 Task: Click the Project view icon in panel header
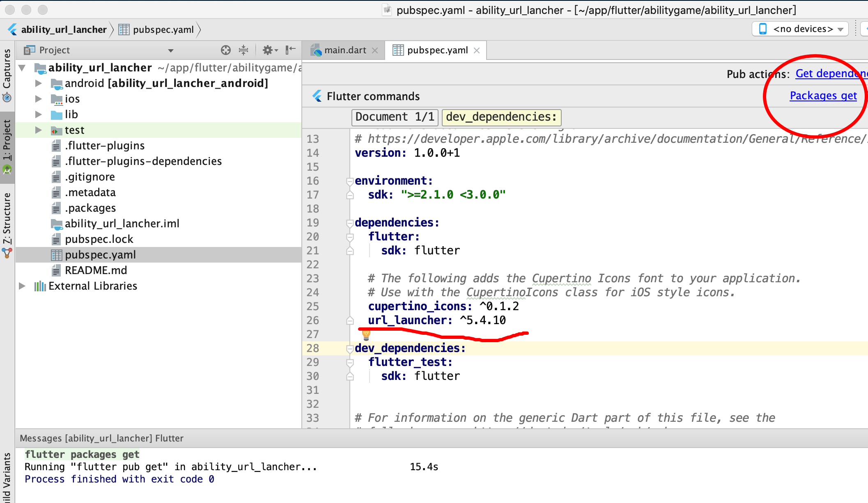(30, 50)
